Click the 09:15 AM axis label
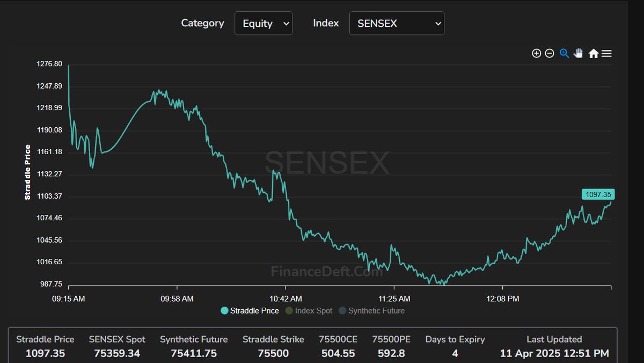This screenshot has width=644, height=363. pos(68,299)
